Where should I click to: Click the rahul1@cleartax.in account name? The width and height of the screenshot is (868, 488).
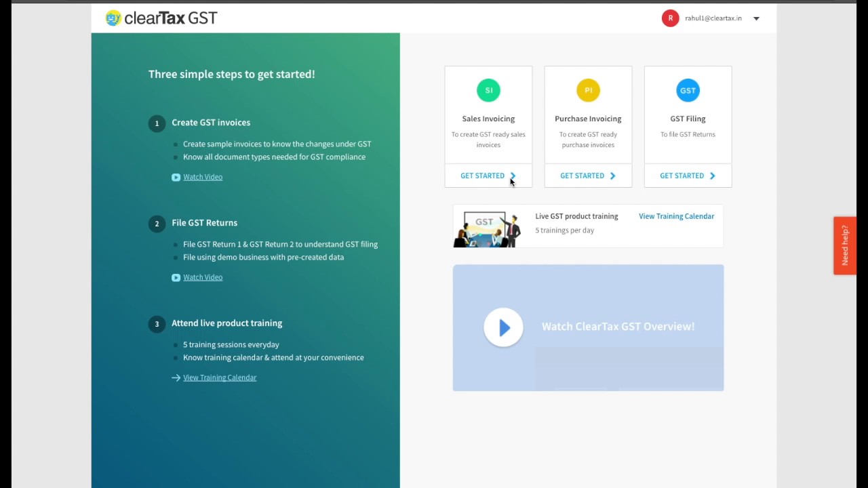coord(713,18)
